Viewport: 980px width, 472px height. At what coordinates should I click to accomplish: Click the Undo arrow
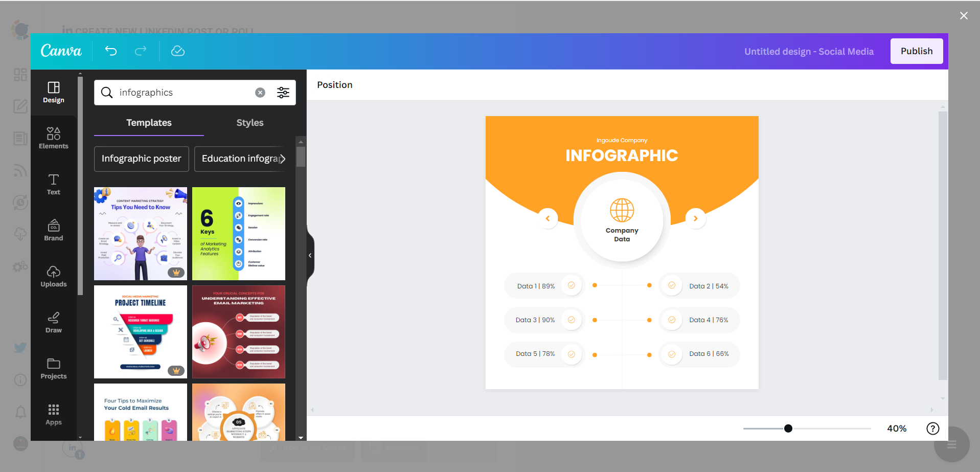click(111, 51)
